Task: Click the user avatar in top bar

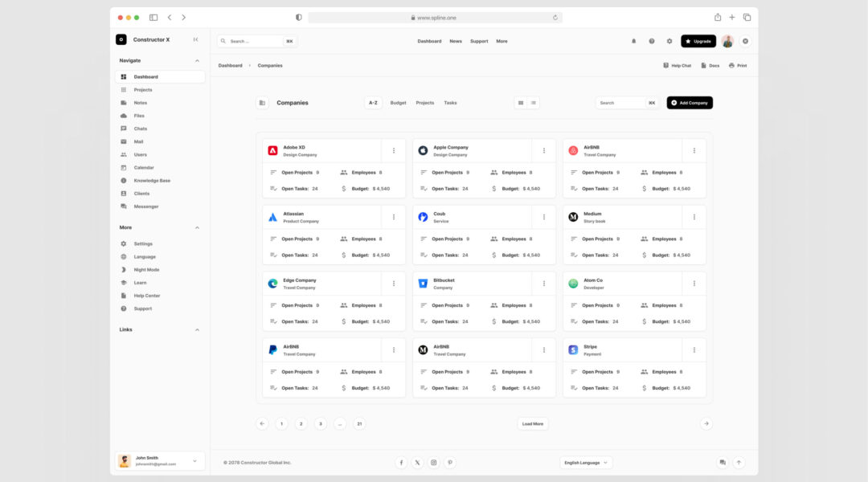Action: tap(727, 41)
